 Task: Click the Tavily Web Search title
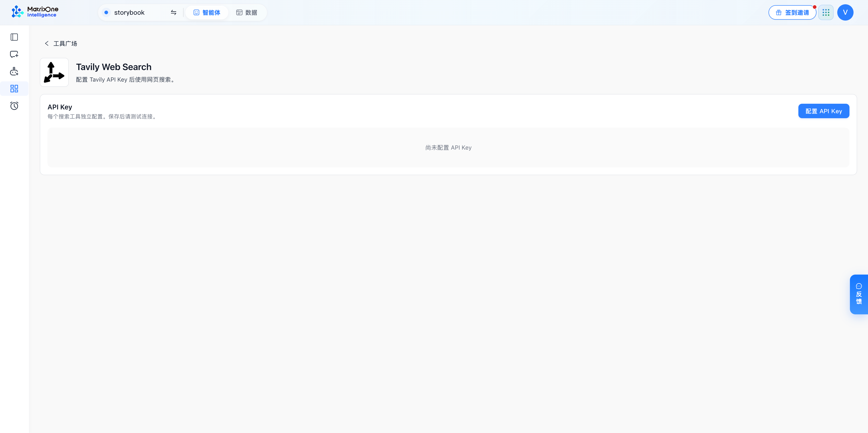tap(114, 67)
